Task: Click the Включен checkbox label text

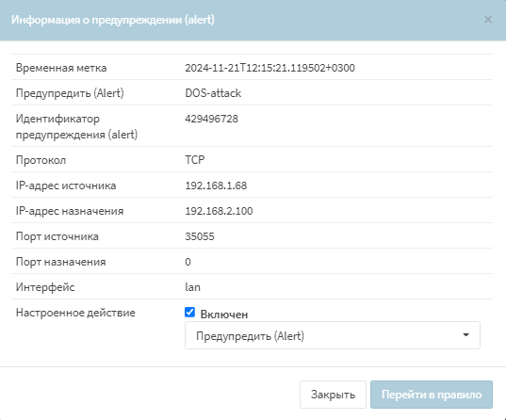Action: [x=224, y=315]
